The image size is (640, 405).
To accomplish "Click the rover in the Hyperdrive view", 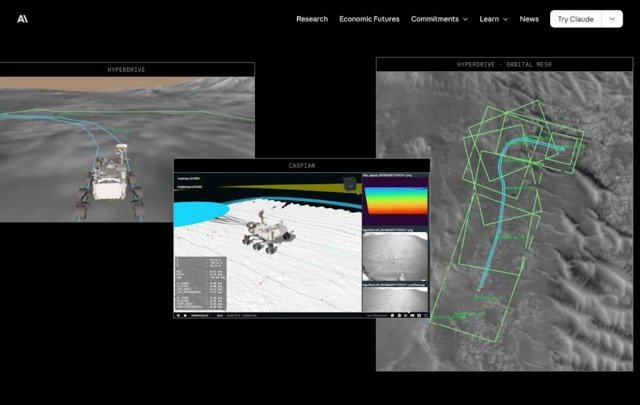I will [107, 177].
